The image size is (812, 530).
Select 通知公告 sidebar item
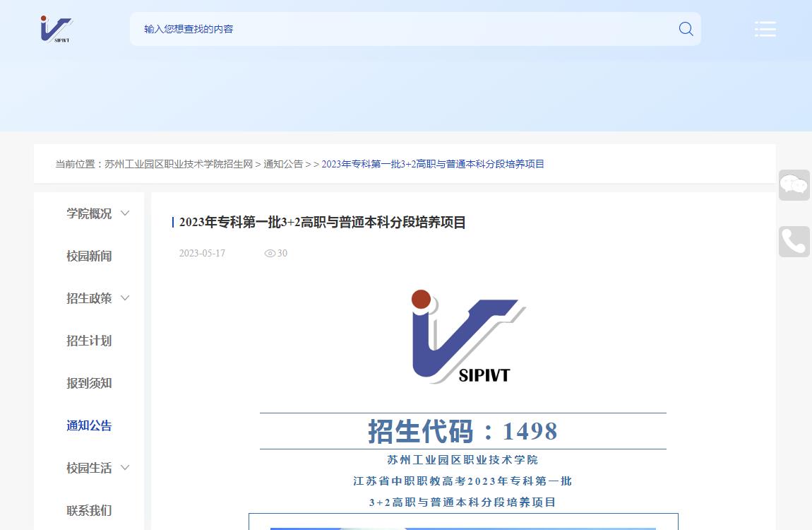(x=89, y=426)
